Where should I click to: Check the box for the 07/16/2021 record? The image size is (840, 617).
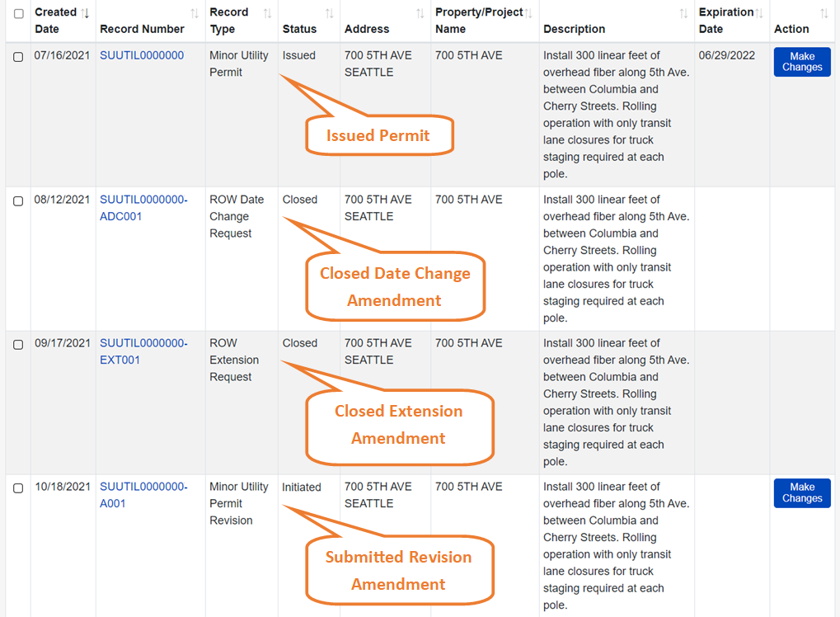pyautogui.click(x=18, y=58)
